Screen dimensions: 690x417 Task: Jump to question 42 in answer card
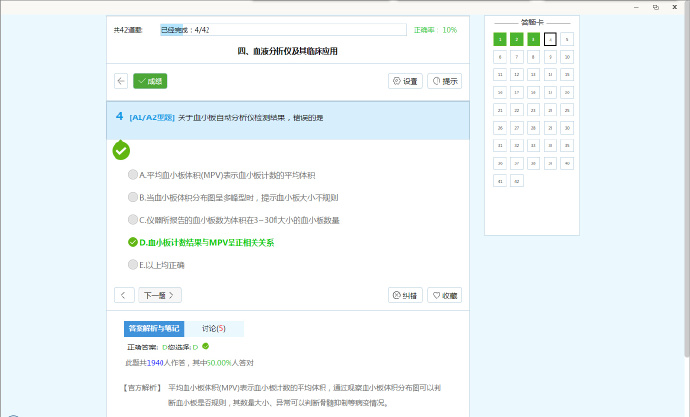517,181
